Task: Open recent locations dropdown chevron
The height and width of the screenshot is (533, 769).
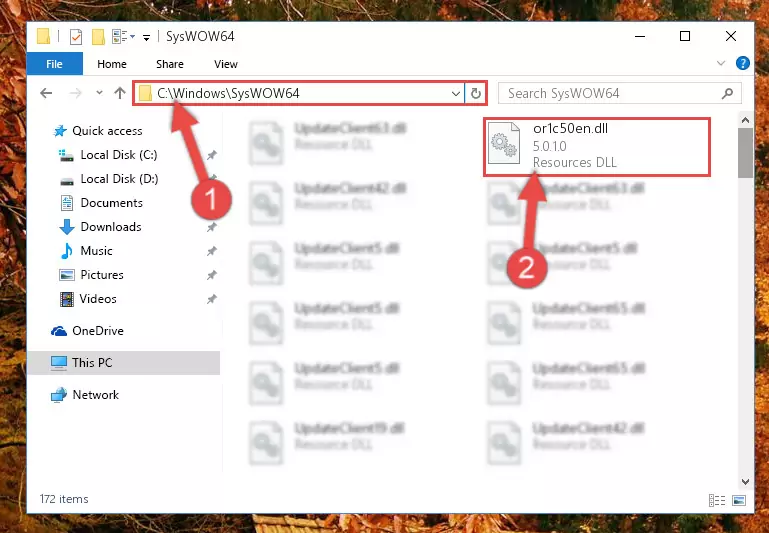Action: point(99,92)
